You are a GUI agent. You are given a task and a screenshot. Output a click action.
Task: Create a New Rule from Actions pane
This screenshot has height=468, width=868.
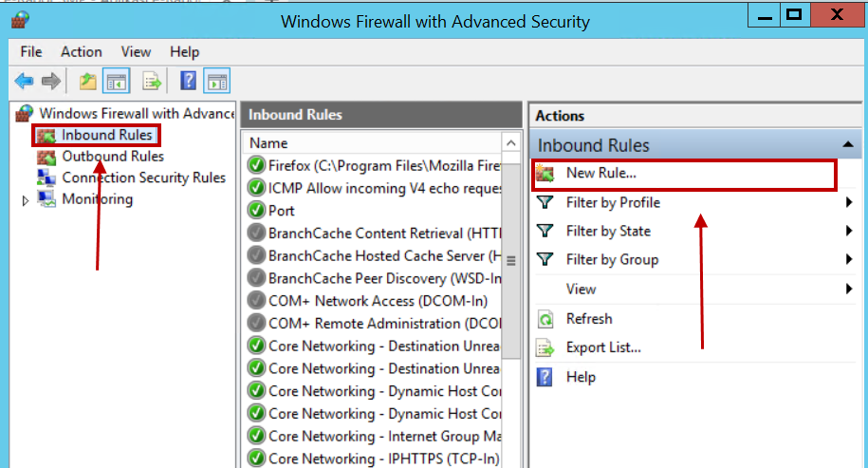pyautogui.click(x=684, y=174)
